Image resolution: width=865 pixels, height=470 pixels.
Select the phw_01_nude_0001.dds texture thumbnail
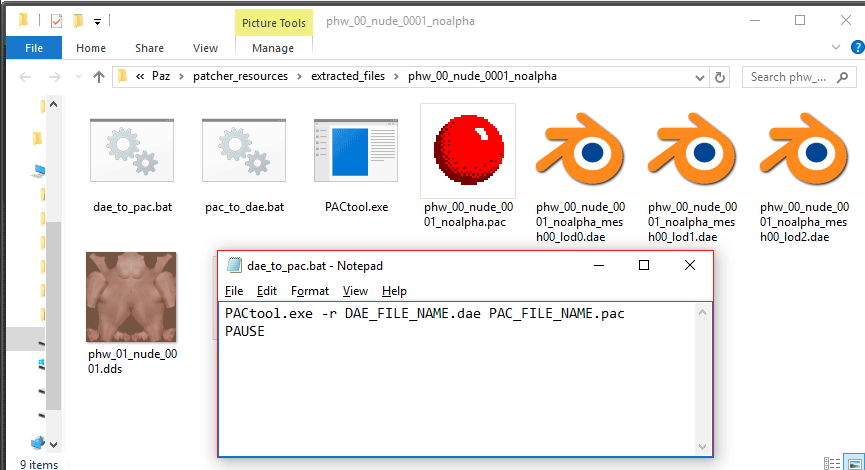(133, 298)
